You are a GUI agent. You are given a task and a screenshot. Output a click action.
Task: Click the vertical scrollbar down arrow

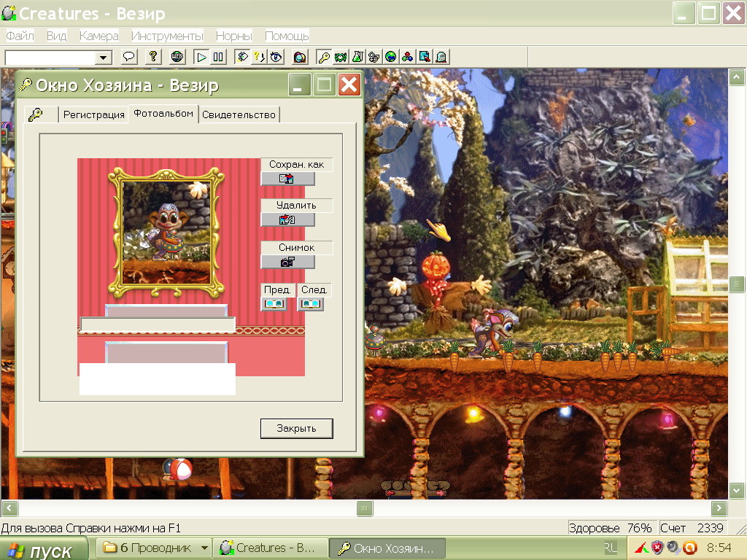click(737, 490)
